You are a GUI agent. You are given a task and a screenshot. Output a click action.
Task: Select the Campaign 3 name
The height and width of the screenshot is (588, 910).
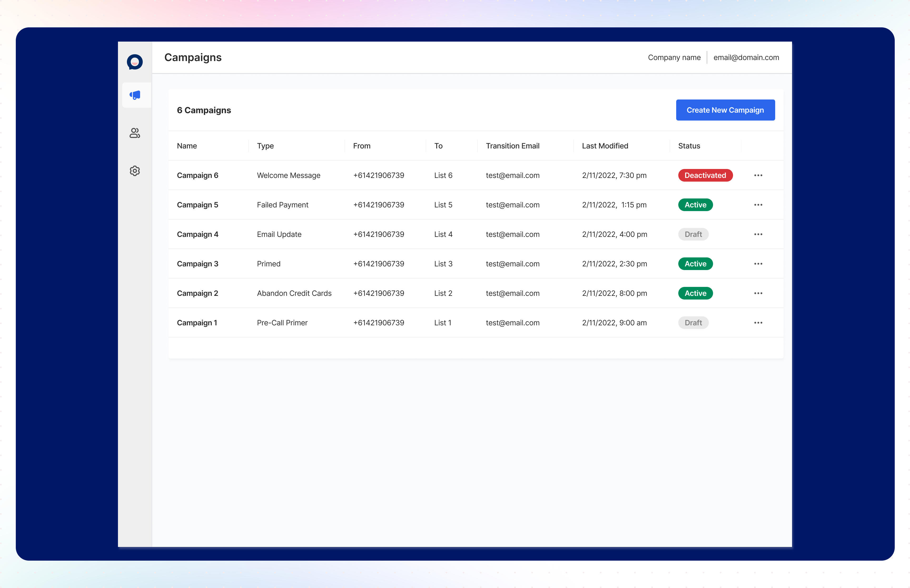(197, 264)
